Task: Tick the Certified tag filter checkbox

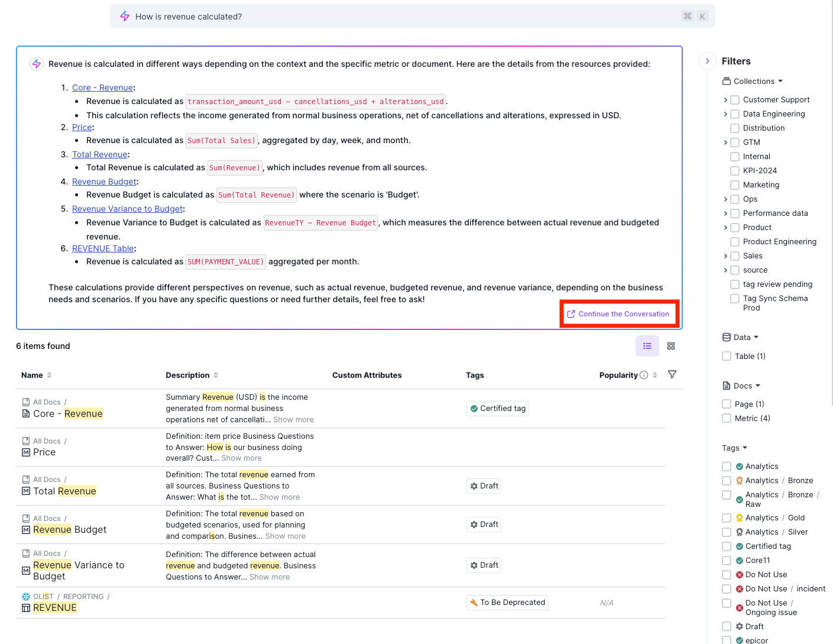Action: (x=727, y=546)
